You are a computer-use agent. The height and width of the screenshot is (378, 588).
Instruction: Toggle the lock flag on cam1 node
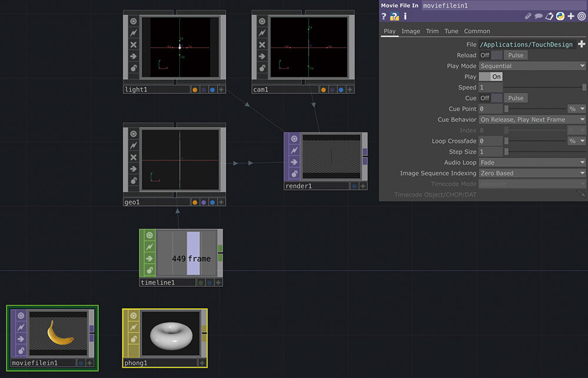pyautogui.click(x=262, y=68)
